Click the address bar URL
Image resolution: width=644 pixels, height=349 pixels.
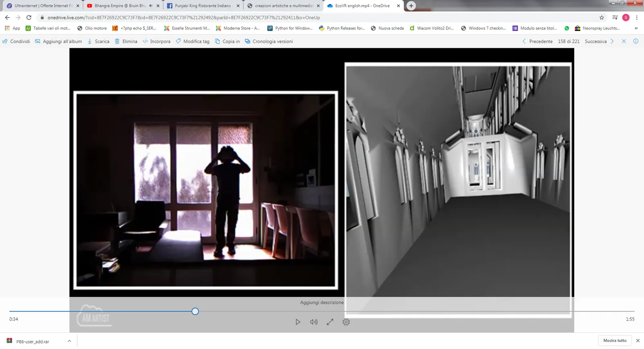184,17
